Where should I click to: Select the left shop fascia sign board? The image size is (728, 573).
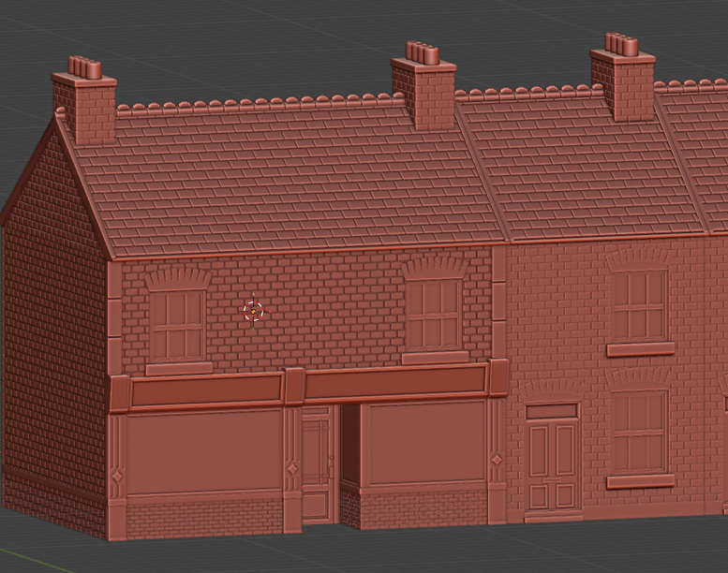coord(205,389)
